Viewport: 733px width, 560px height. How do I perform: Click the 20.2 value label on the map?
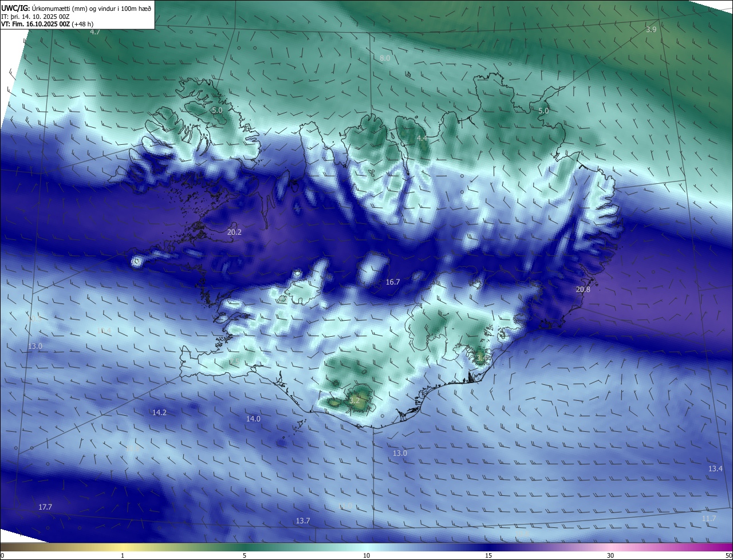tap(234, 232)
